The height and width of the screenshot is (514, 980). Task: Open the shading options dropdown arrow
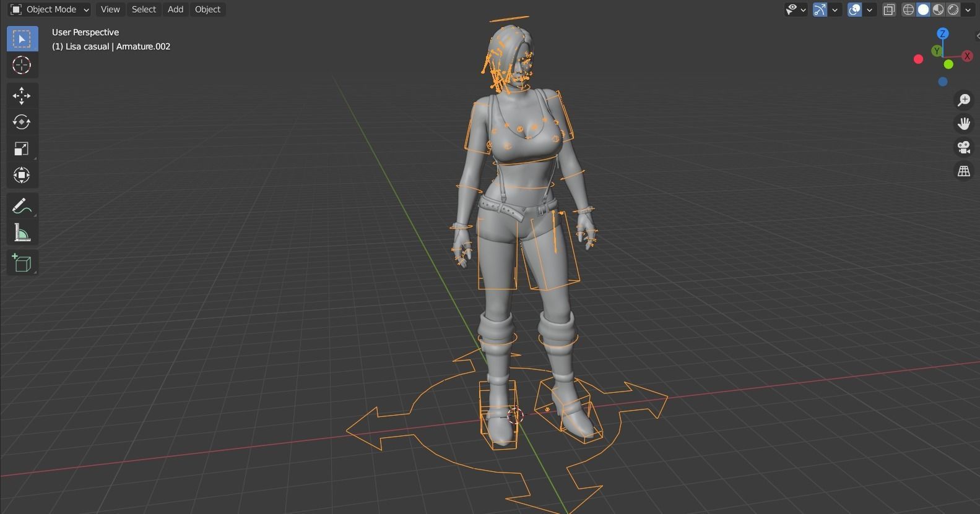[x=968, y=9]
